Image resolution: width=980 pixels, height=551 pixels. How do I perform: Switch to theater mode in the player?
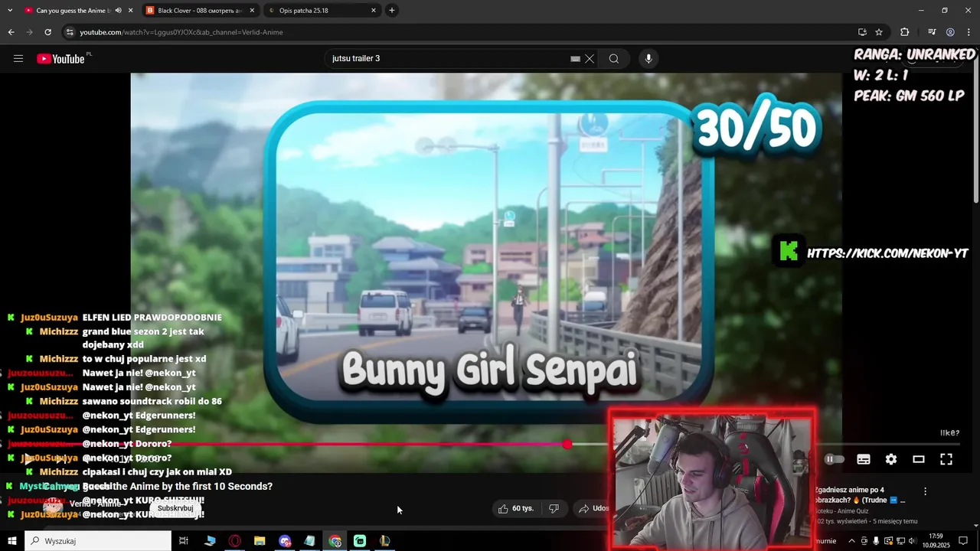point(919,459)
